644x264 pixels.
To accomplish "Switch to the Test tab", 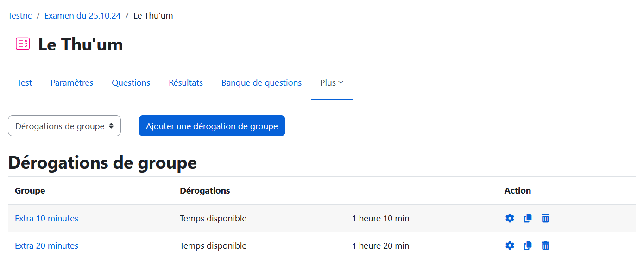I will tap(25, 83).
